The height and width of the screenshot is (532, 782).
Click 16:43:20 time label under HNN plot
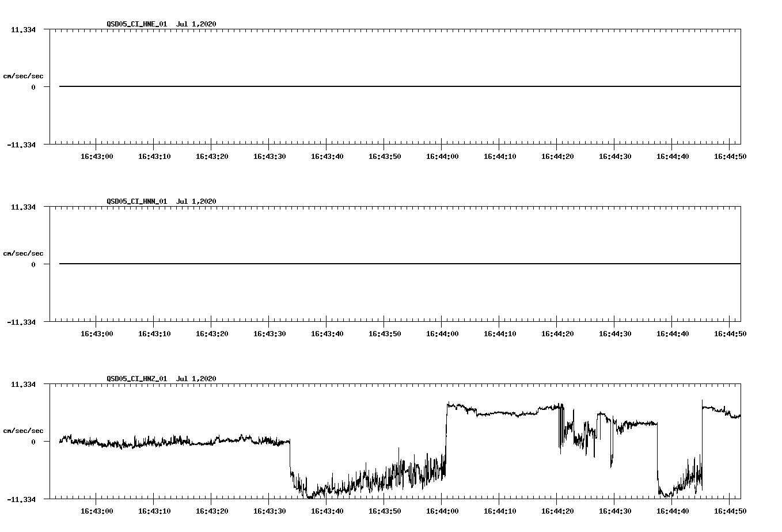coord(212,334)
